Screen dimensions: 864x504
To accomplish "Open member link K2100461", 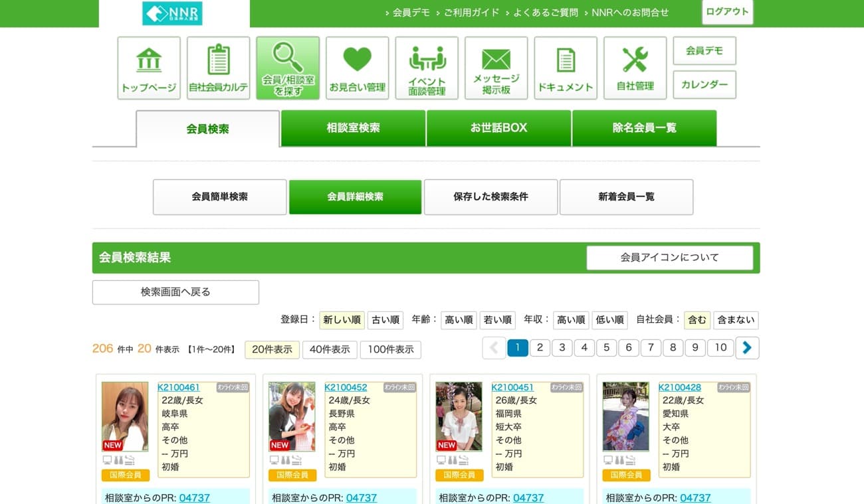I will [179, 388].
